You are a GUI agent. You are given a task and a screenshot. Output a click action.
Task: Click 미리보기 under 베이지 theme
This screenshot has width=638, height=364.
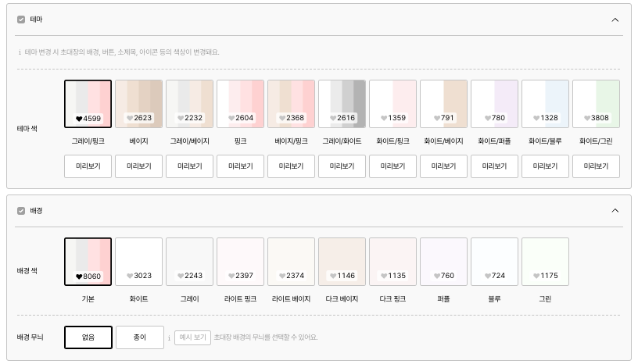click(x=138, y=166)
